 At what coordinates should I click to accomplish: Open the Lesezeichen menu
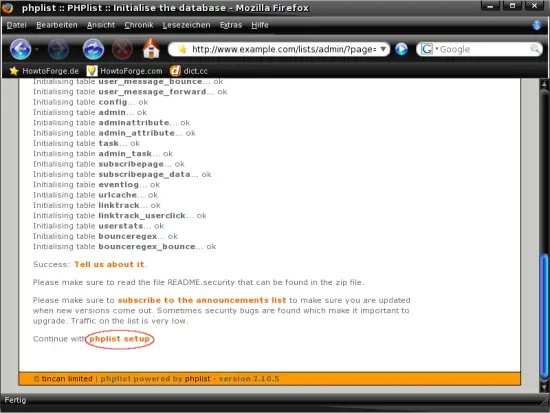[x=186, y=25]
